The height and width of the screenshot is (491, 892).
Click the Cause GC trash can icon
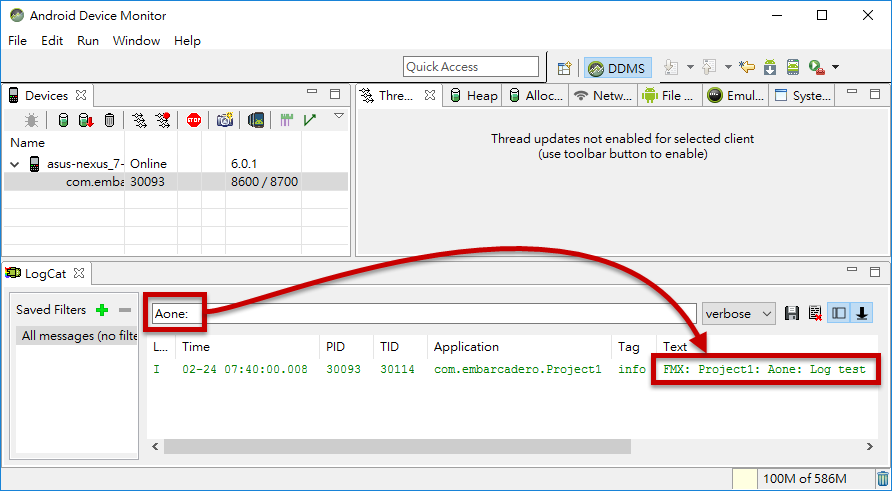click(110, 120)
